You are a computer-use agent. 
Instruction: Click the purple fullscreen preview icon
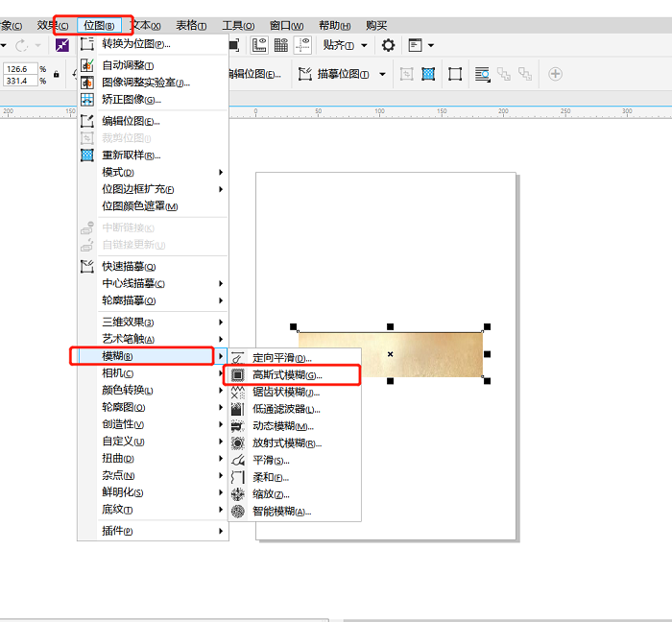click(x=62, y=45)
